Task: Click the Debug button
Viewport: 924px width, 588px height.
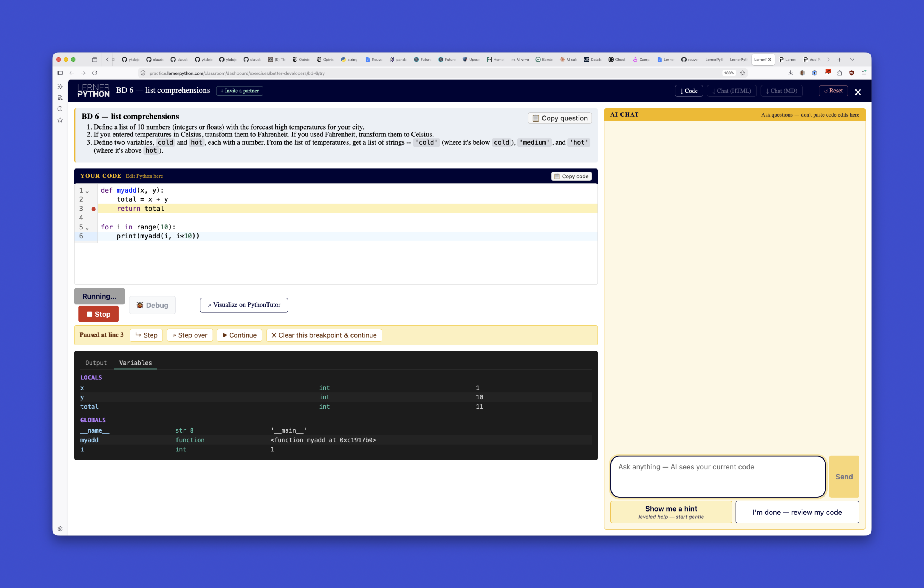Action: 152,305
